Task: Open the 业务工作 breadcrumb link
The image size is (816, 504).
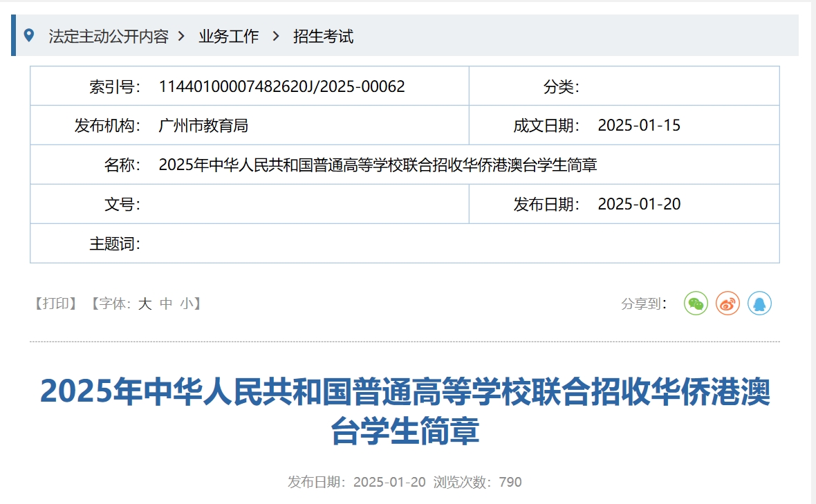Action: pyautogui.click(x=227, y=37)
